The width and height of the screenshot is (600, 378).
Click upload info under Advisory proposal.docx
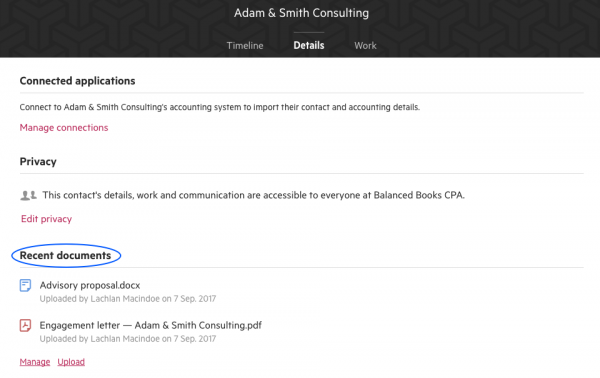[x=128, y=298]
